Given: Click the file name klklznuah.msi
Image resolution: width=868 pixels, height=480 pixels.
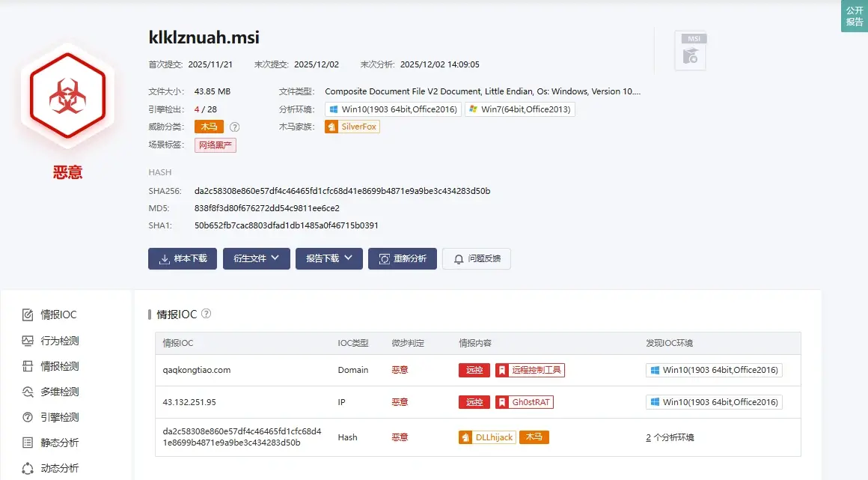Looking at the screenshot, I should click(x=204, y=37).
